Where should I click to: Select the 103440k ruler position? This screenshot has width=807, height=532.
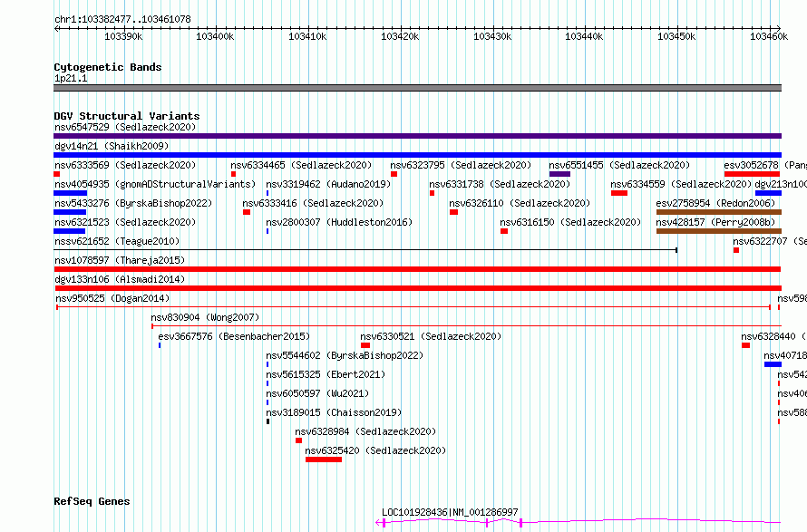(x=584, y=36)
